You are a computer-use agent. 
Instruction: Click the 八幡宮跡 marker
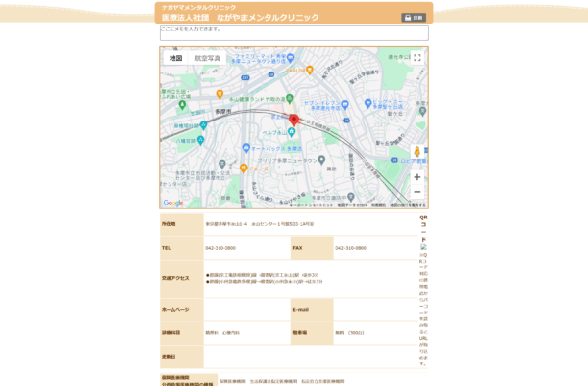(200, 140)
